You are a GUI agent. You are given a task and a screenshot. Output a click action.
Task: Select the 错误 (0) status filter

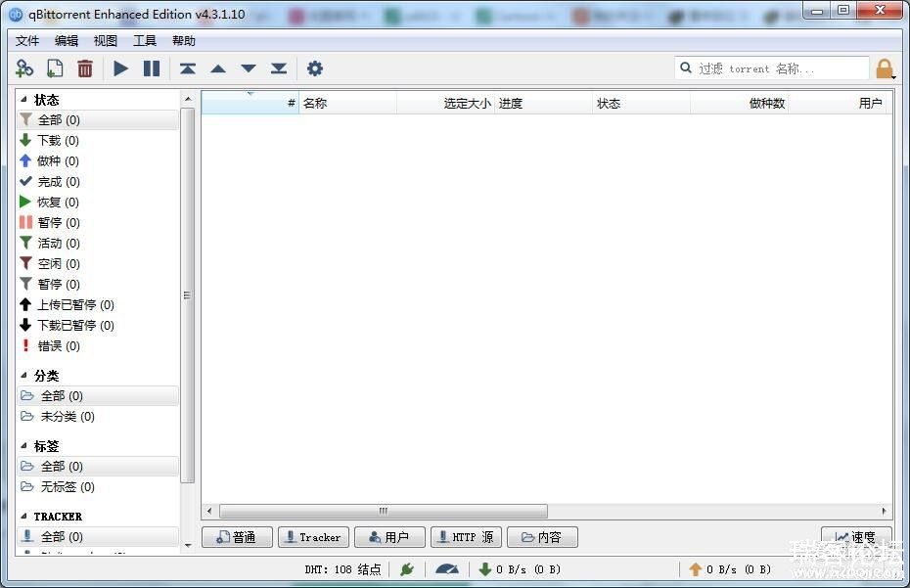(x=98, y=346)
